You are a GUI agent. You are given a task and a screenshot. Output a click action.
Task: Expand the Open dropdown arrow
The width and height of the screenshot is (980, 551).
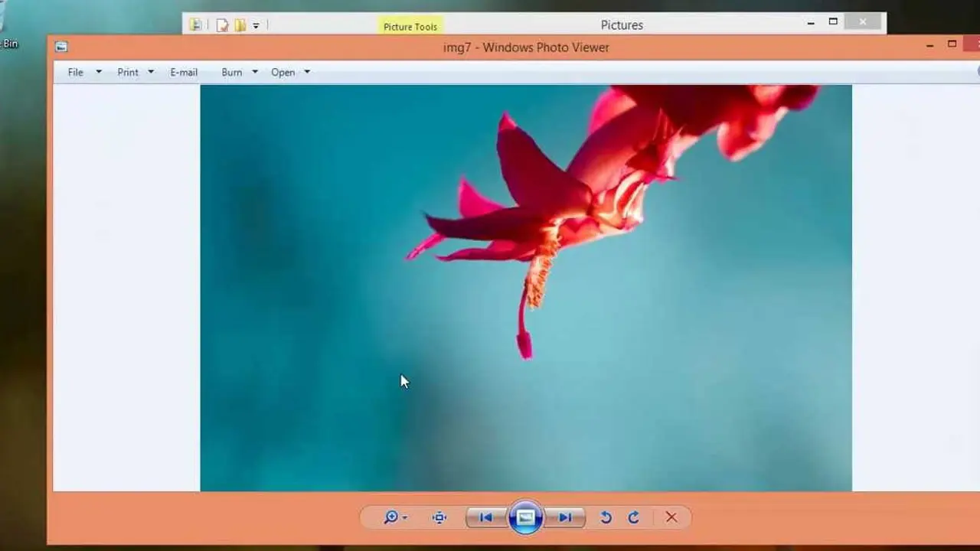click(307, 72)
